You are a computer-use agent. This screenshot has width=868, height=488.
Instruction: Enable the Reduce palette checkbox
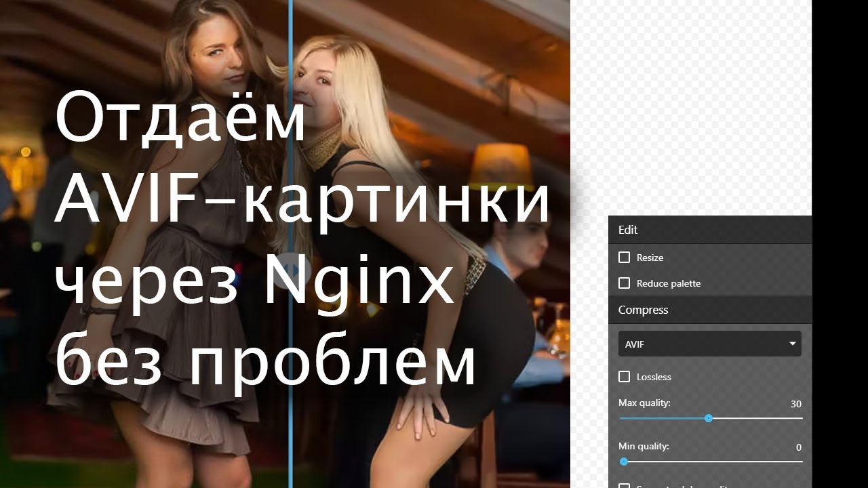(624, 283)
